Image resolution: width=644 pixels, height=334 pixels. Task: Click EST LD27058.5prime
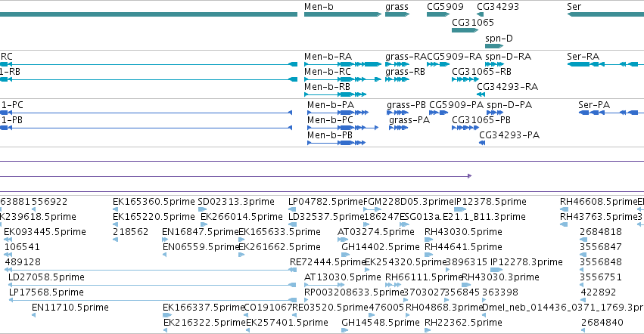152,285
